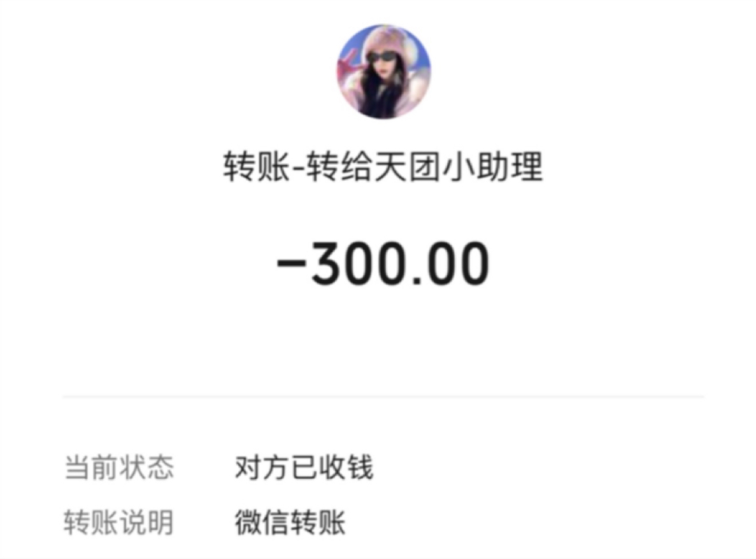Click the 对方已收钱 status value
This screenshot has height=559, width=756.
(304, 467)
